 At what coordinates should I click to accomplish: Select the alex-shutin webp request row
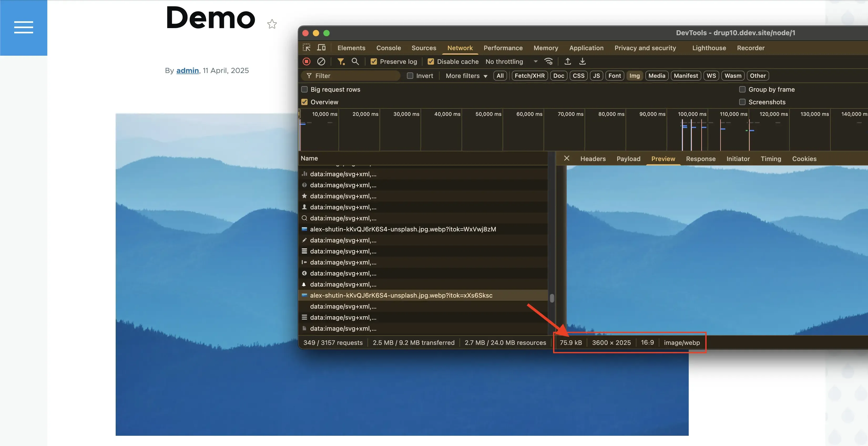[401, 295]
